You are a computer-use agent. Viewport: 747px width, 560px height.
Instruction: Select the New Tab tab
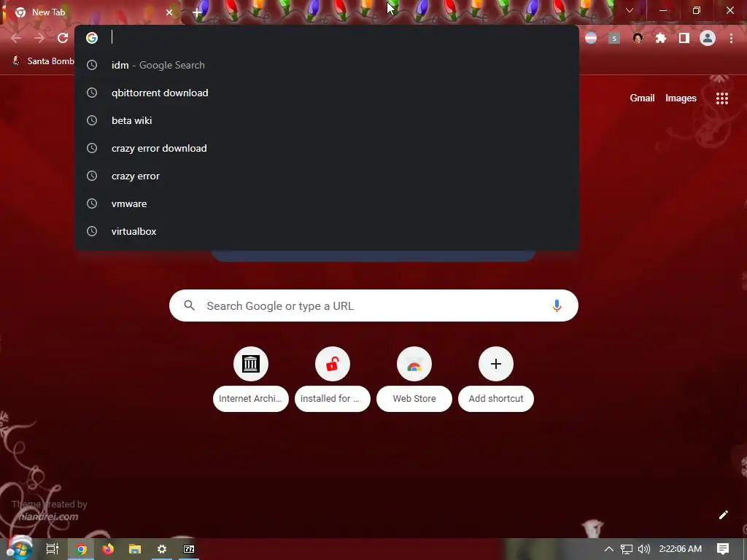pyautogui.click(x=91, y=12)
